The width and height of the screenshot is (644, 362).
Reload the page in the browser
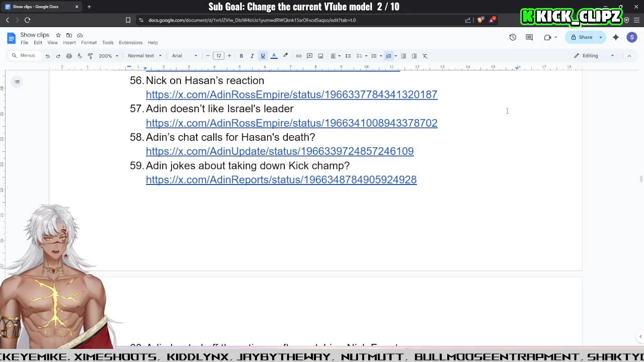click(x=27, y=20)
